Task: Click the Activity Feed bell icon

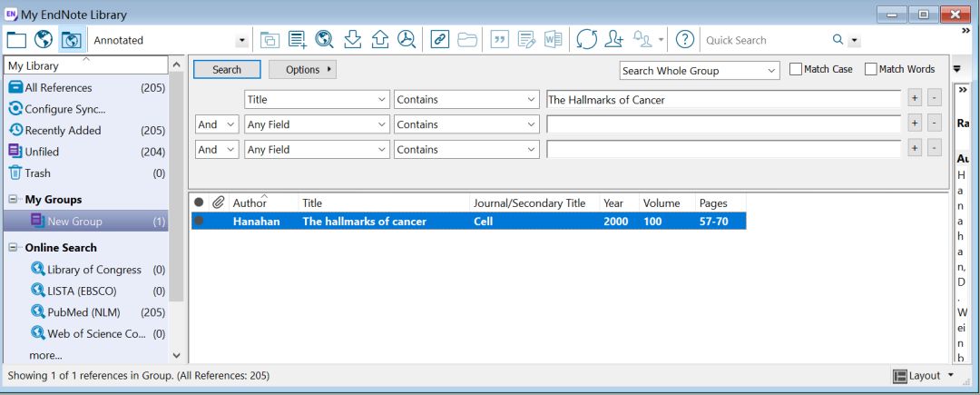Action: click(643, 40)
